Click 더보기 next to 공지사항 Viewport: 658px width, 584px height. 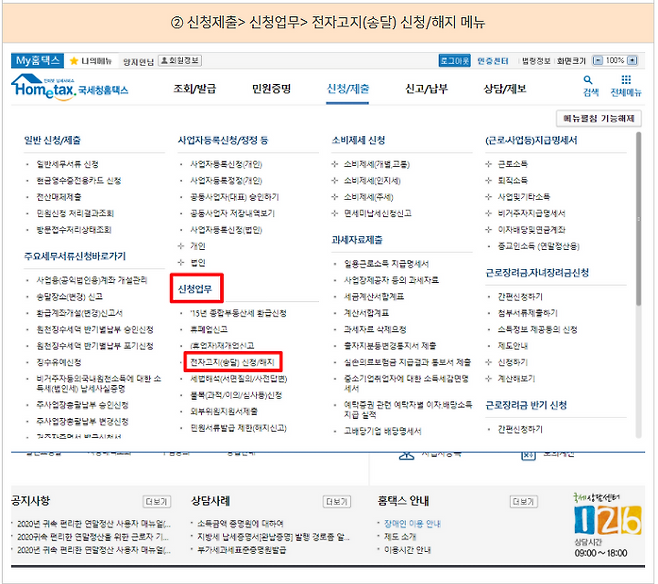[x=156, y=501]
